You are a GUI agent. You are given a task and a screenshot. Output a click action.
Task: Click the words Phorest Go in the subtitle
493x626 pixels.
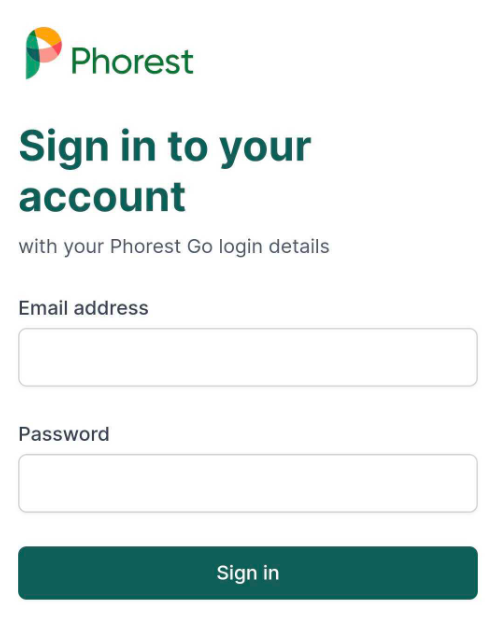(x=161, y=246)
